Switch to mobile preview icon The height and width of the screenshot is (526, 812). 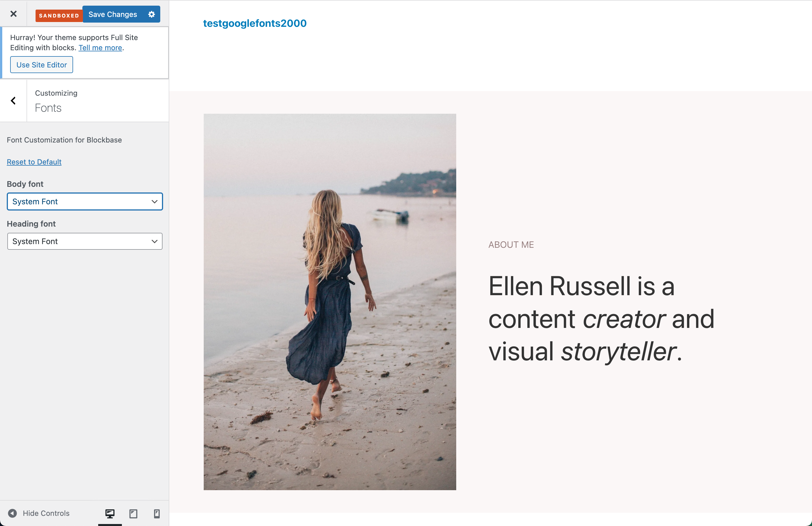click(x=157, y=513)
